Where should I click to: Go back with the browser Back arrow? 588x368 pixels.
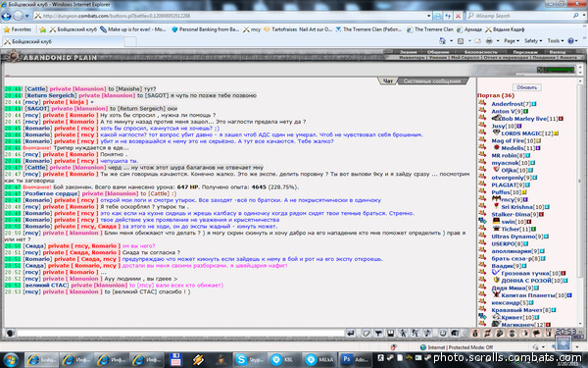(x=7, y=16)
